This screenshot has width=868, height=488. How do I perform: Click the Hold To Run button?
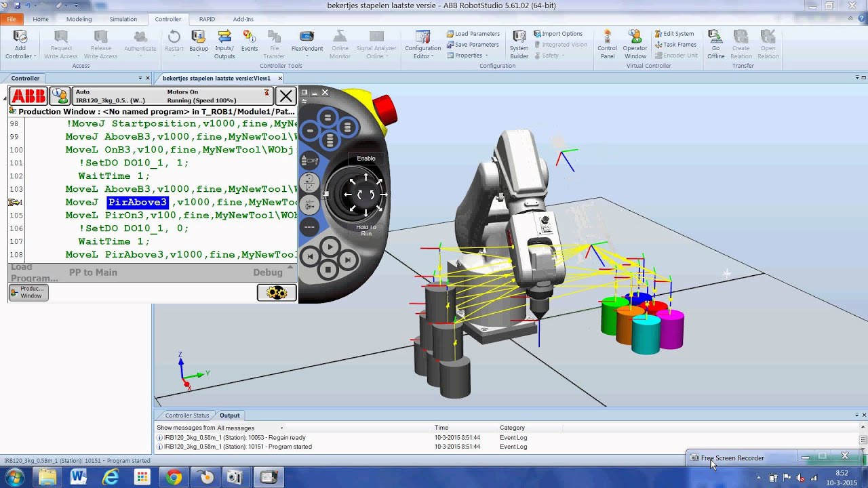click(x=366, y=230)
